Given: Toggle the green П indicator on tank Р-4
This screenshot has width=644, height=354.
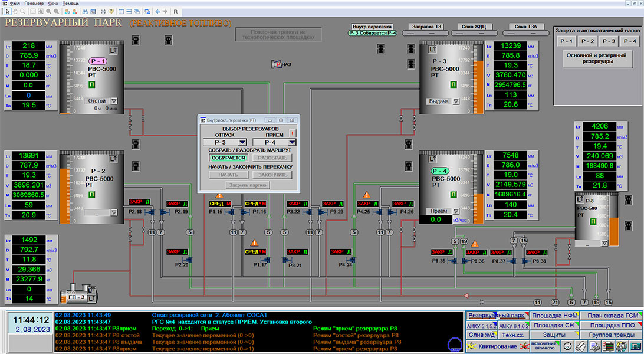Looking at the screenshot, I should coord(453,194).
